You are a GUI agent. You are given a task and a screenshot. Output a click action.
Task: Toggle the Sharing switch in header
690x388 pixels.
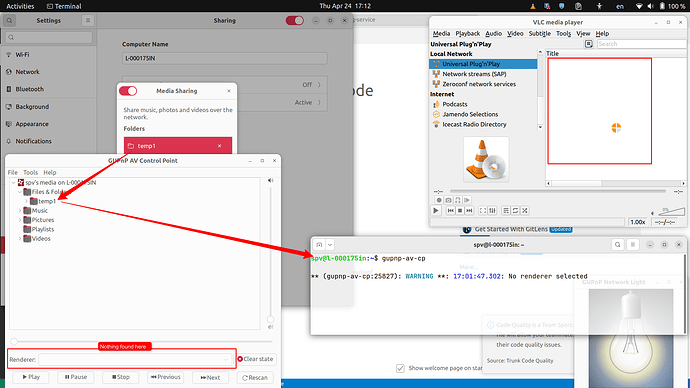pos(294,20)
